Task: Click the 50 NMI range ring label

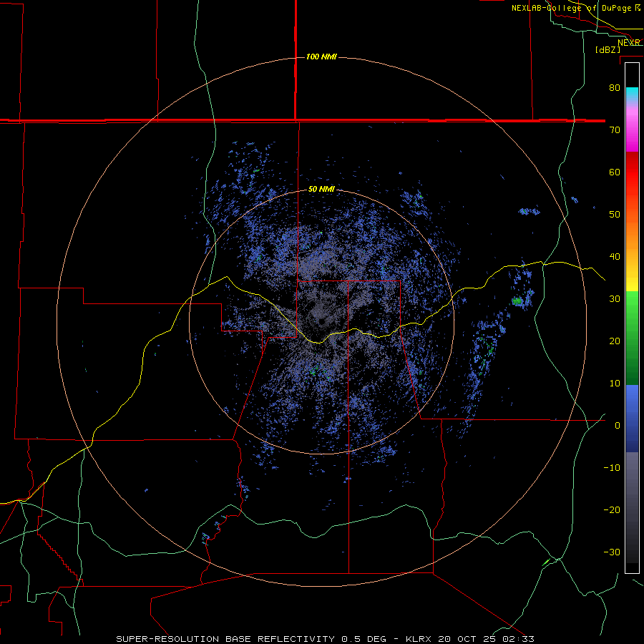Action: click(321, 190)
